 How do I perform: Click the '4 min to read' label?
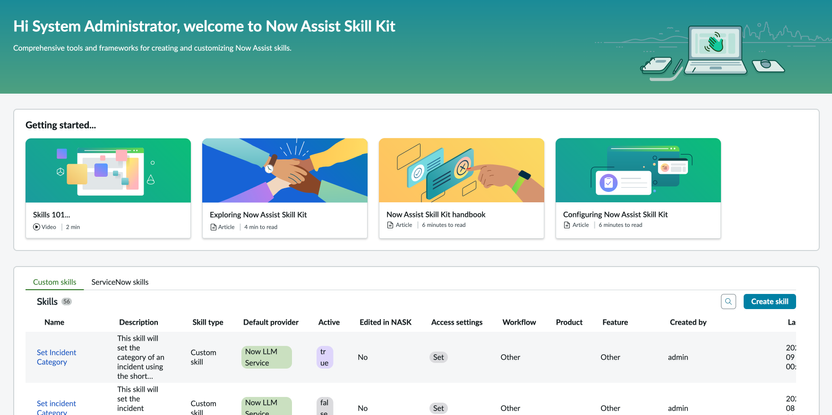tap(261, 227)
